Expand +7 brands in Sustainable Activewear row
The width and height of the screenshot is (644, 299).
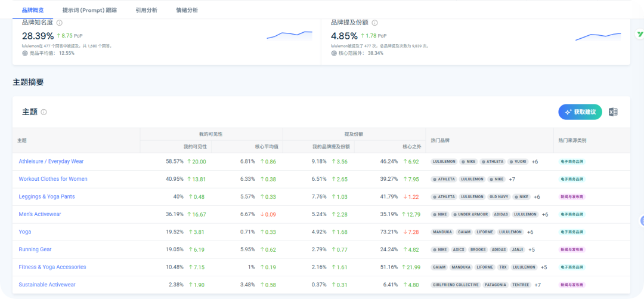[538, 285]
